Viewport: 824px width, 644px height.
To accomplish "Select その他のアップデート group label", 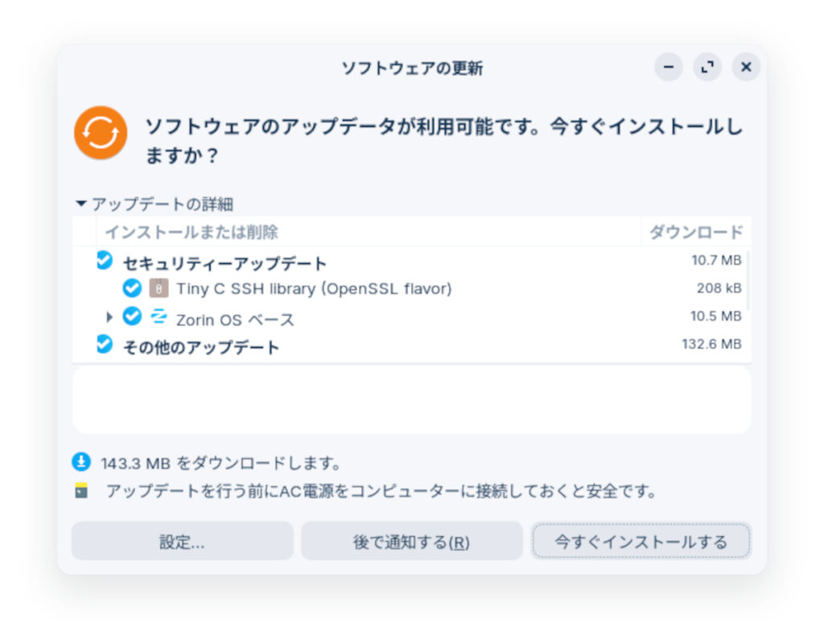I will (x=200, y=347).
